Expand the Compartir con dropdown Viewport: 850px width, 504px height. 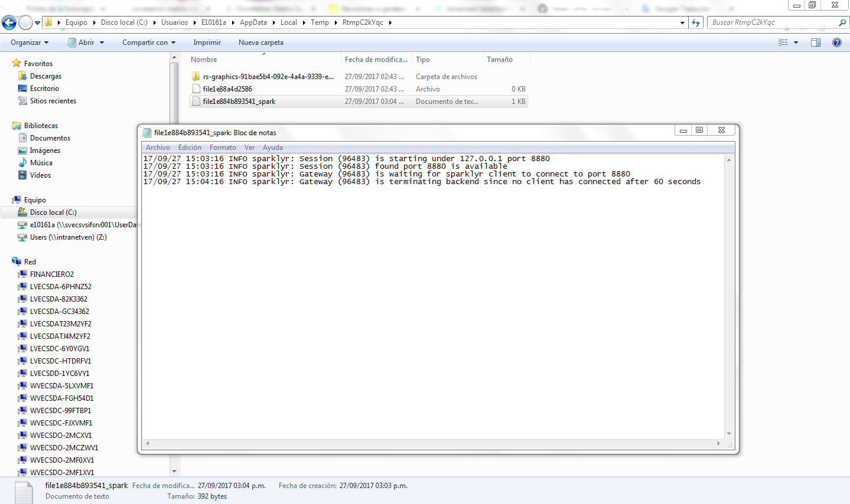pyautogui.click(x=148, y=42)
